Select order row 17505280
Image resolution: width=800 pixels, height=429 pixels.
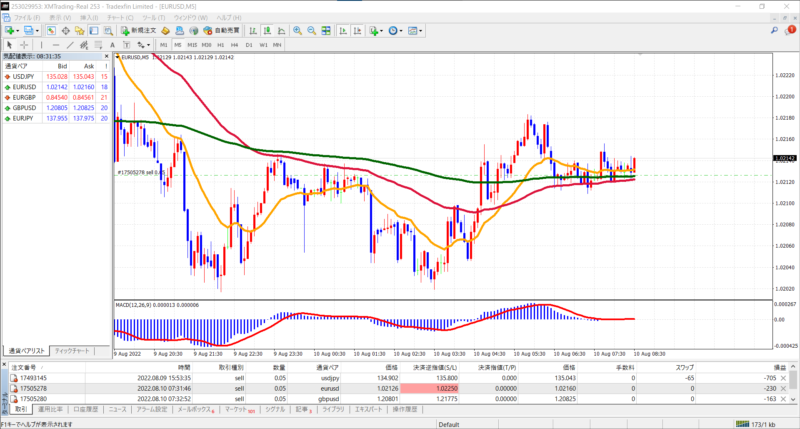pos(398,399)
